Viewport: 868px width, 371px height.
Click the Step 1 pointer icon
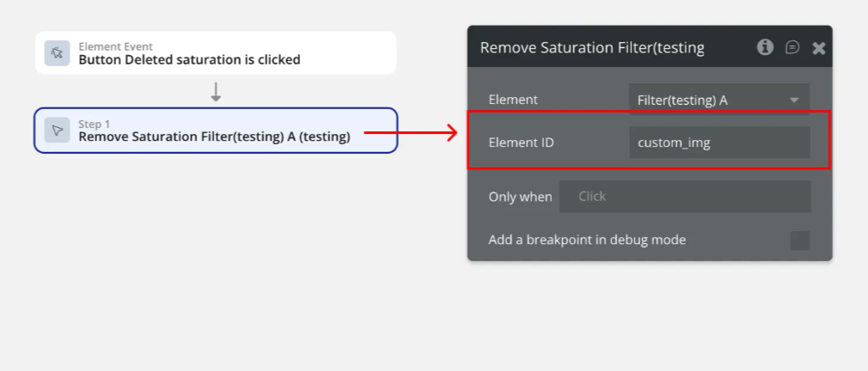pos(57,131)
